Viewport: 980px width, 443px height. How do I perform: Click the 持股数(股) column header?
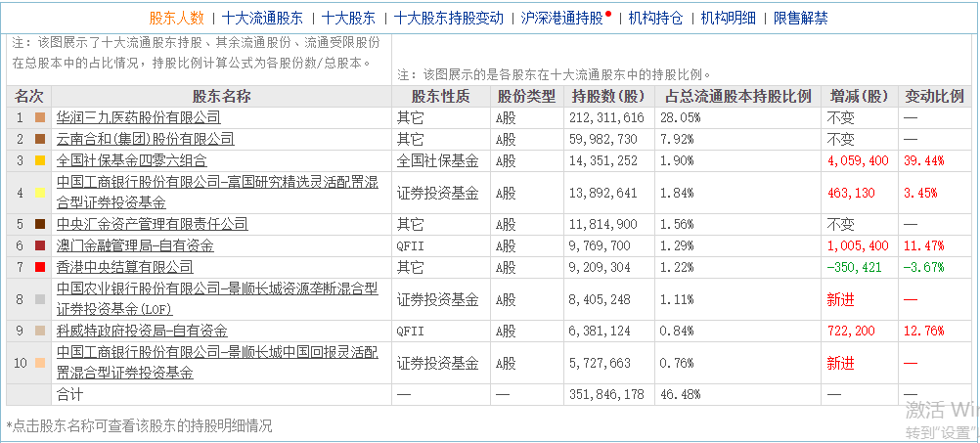pos(608,96)
